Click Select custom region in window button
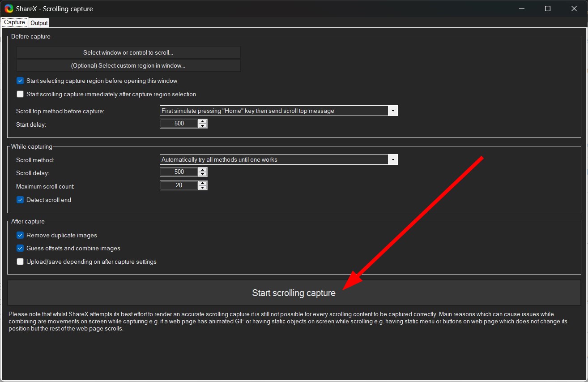The width and height of the screenshot is (588, 382). [x=128, y=65]
